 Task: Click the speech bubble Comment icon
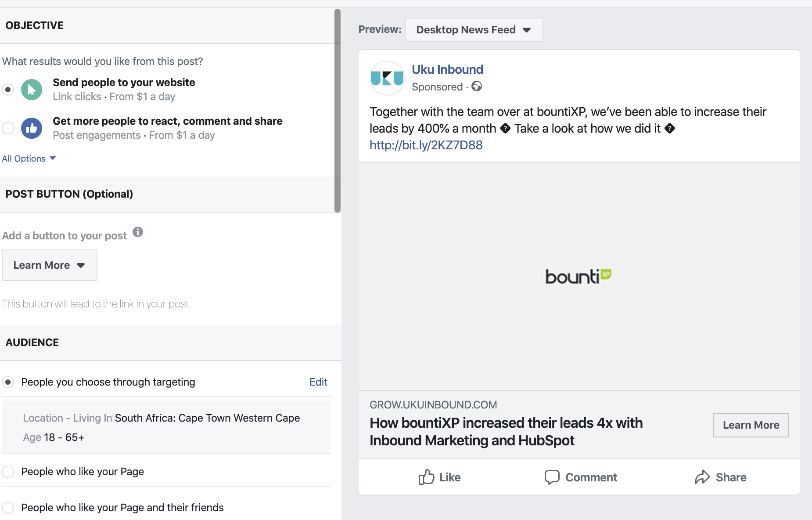552,477
